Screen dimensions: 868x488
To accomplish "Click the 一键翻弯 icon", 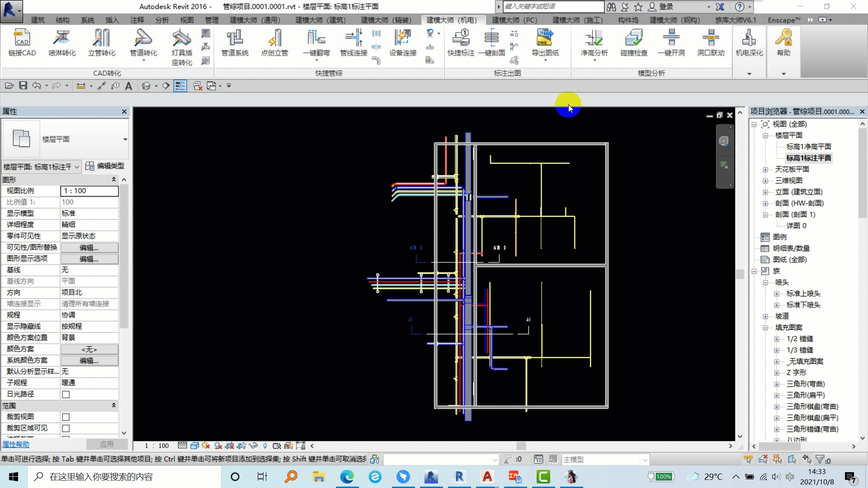I will [x=316, y=38].
